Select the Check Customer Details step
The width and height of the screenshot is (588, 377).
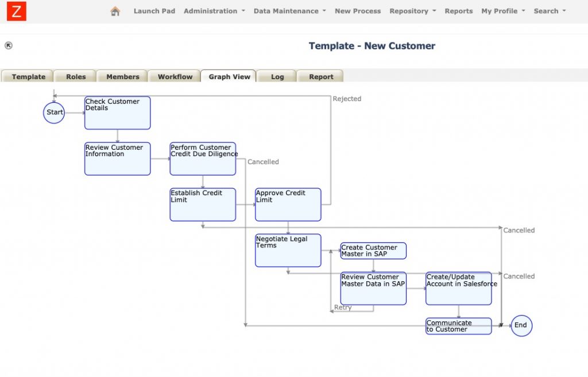pyautogui.click(x=117, y=113)
